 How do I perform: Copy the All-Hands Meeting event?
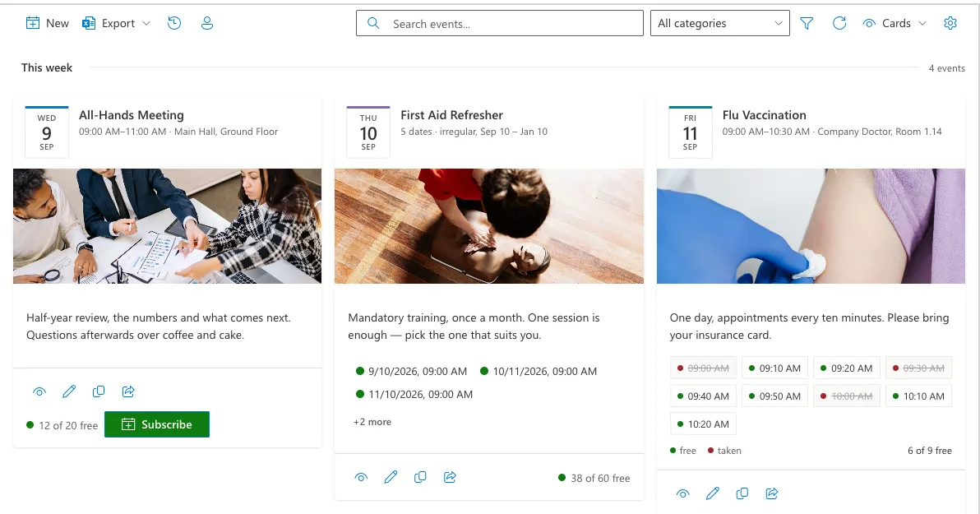tap(99, 391)
